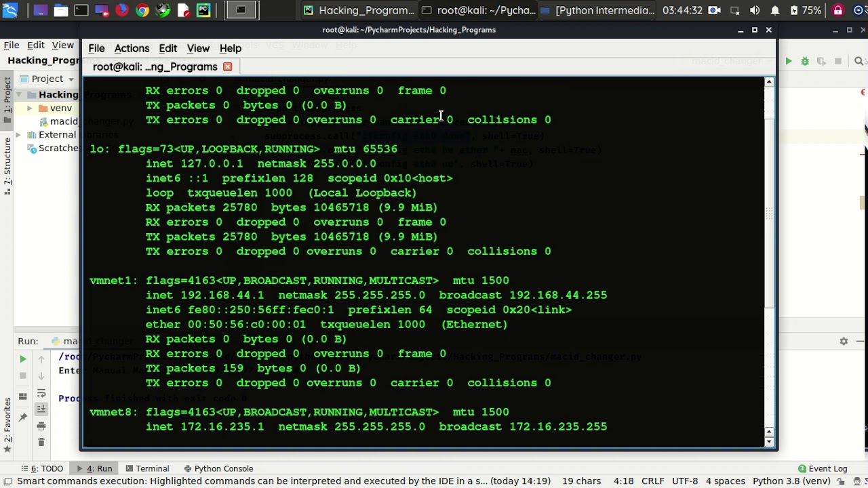Click Restore Layout icon in Run panel
Image resolution: width=868 pixels, height=488 pixels.
click(x=23, y=396)
